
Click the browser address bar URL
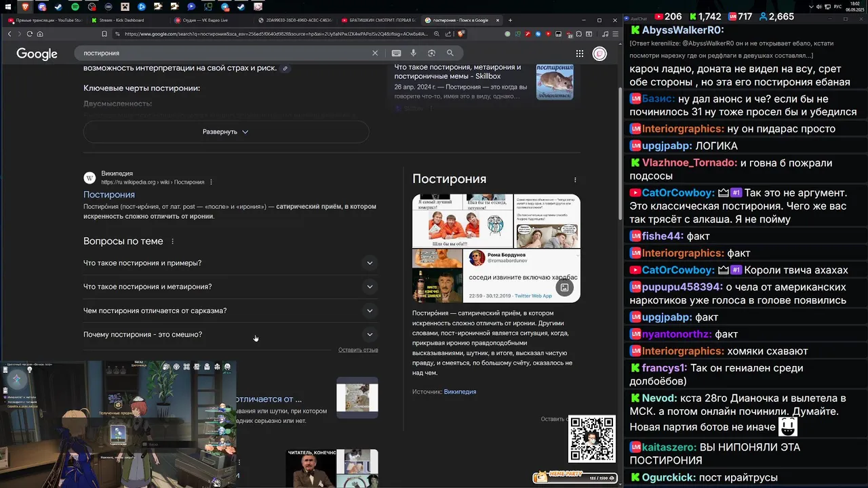(275, 34)
